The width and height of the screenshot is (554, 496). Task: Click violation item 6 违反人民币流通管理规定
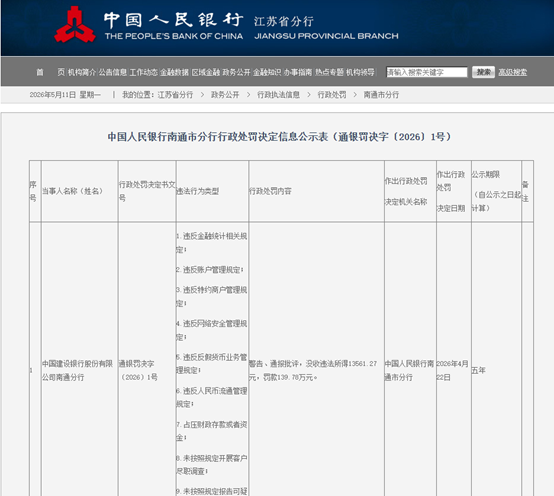point(211,397)
